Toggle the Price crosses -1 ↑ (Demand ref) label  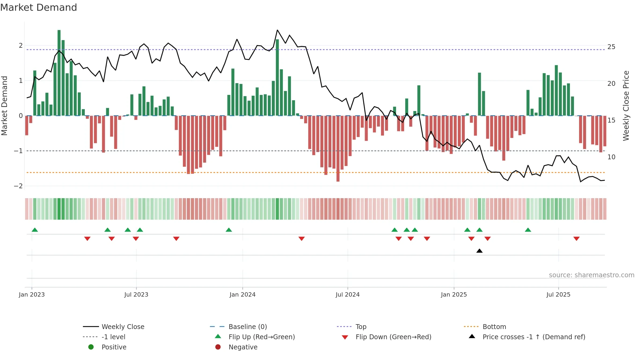534,337
